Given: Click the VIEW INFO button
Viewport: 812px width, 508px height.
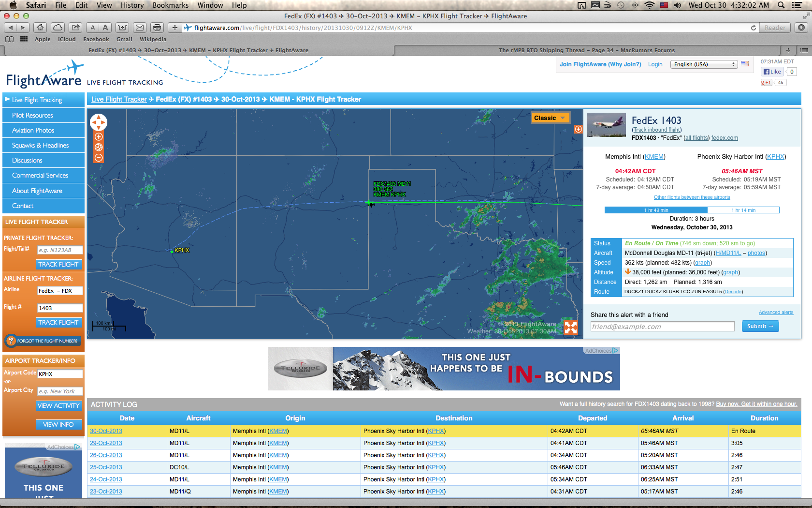Looking at the screenshot, I should point(58,424).
